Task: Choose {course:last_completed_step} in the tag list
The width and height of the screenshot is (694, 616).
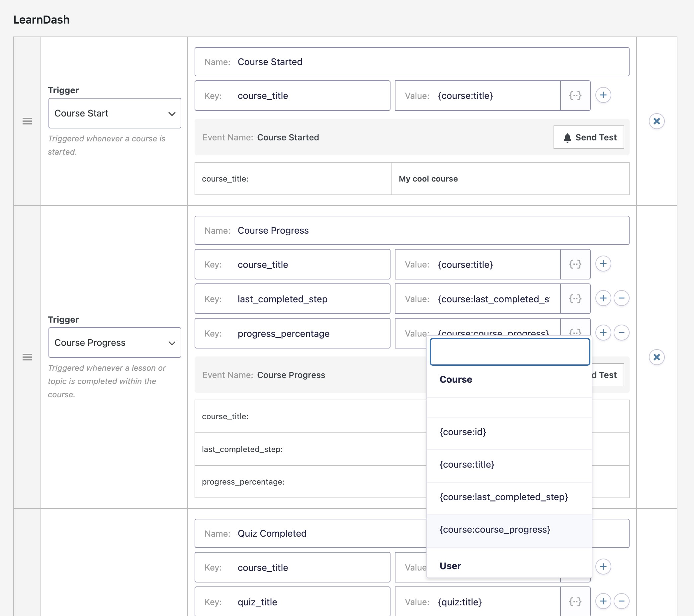Action: [x=509, y=497]
